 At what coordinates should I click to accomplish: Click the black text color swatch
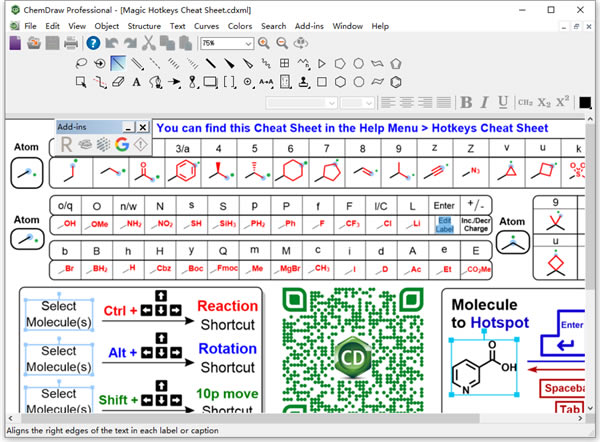click(x=584, y=102)
